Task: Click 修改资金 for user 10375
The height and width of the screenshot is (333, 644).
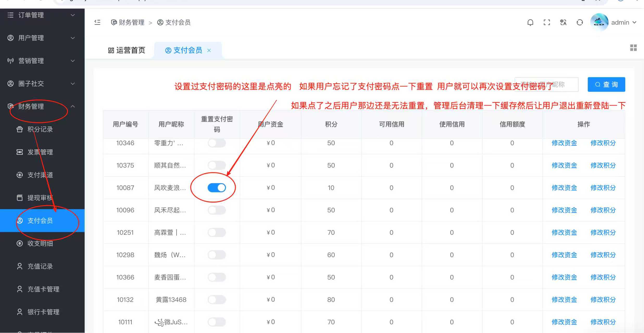Action: [564, 165]
